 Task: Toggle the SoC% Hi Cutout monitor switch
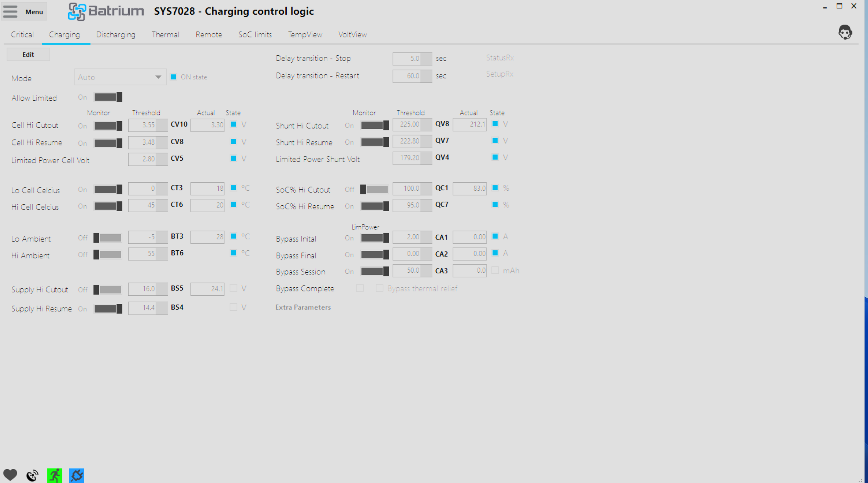coord(375,189)
